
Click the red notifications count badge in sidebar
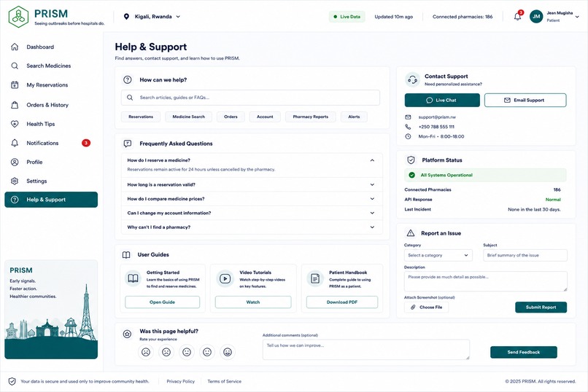[x=86, y=143]
